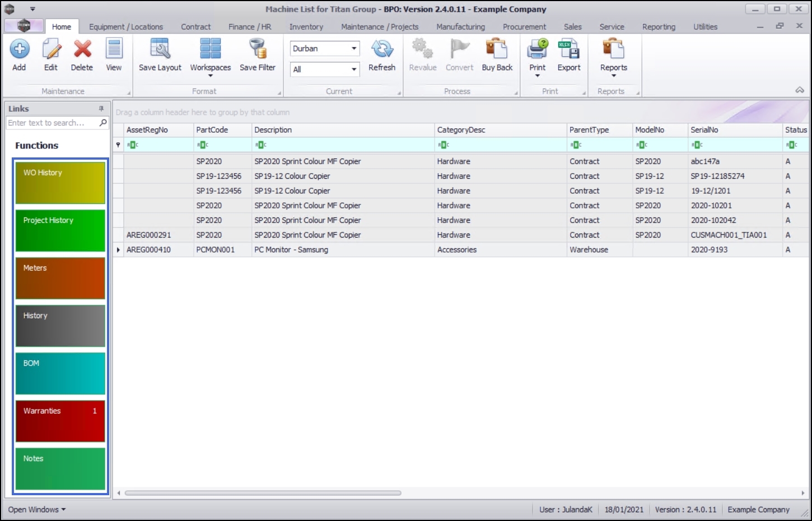Sort by AssetRegNo column header

pos(159,130)
